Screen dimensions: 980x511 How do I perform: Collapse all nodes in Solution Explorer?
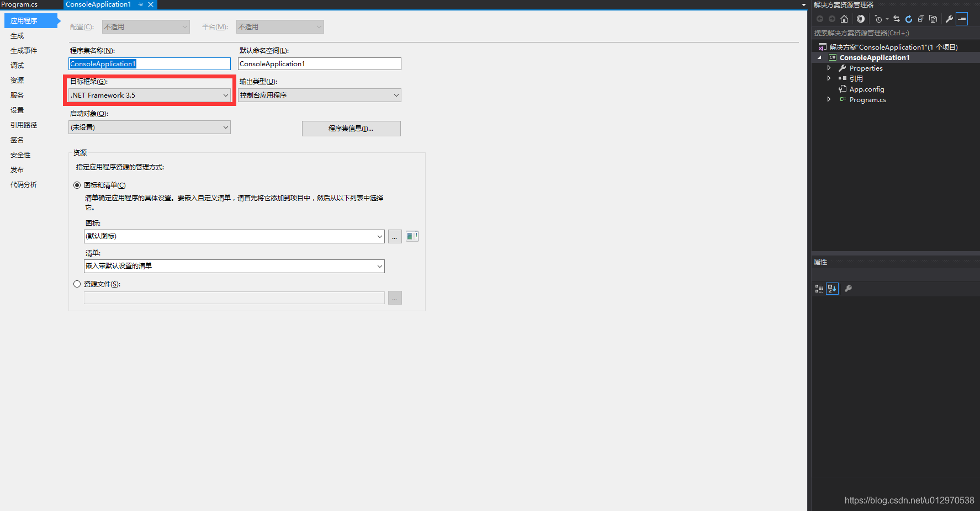[921, 19]
